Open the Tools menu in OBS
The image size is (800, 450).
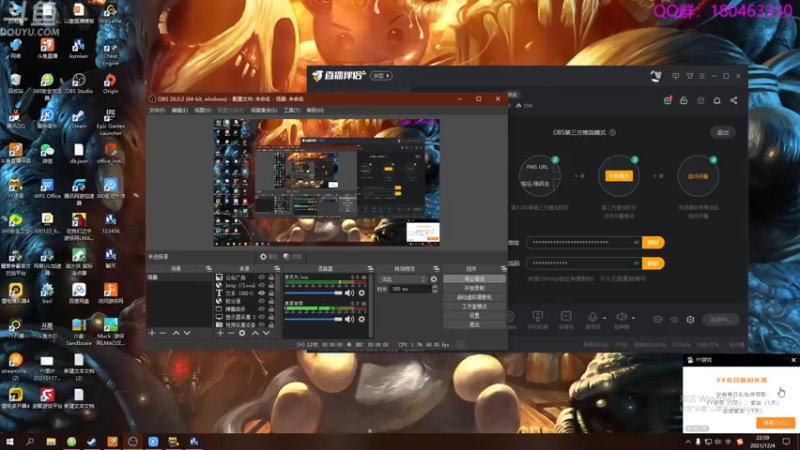292,110
